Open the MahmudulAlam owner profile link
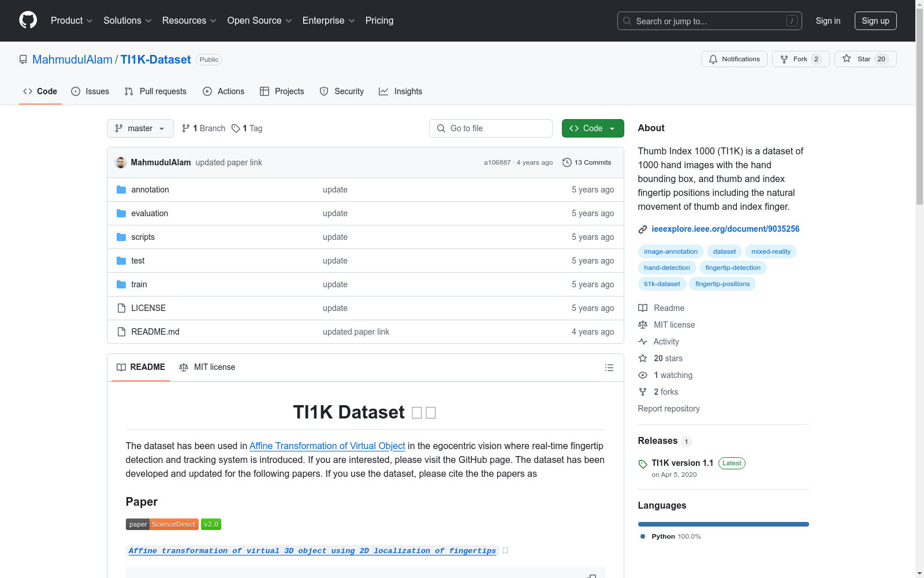924x578 pixels. pyautogui.click(x=72, y=60)
